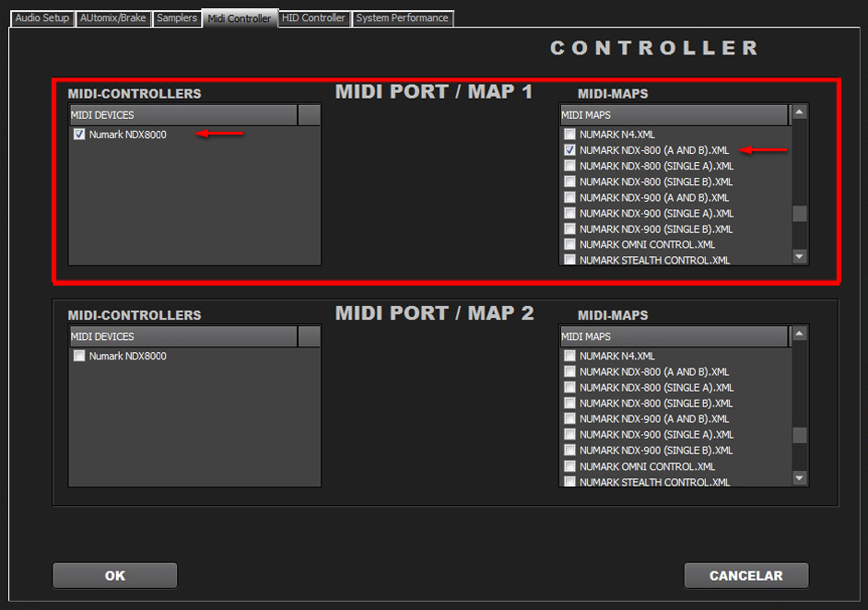Screen dimensions: 868x610
Task: Uncheck NUMARK NDX-800 (A AND B) in Map 1
Action: (x=569, y=150)
